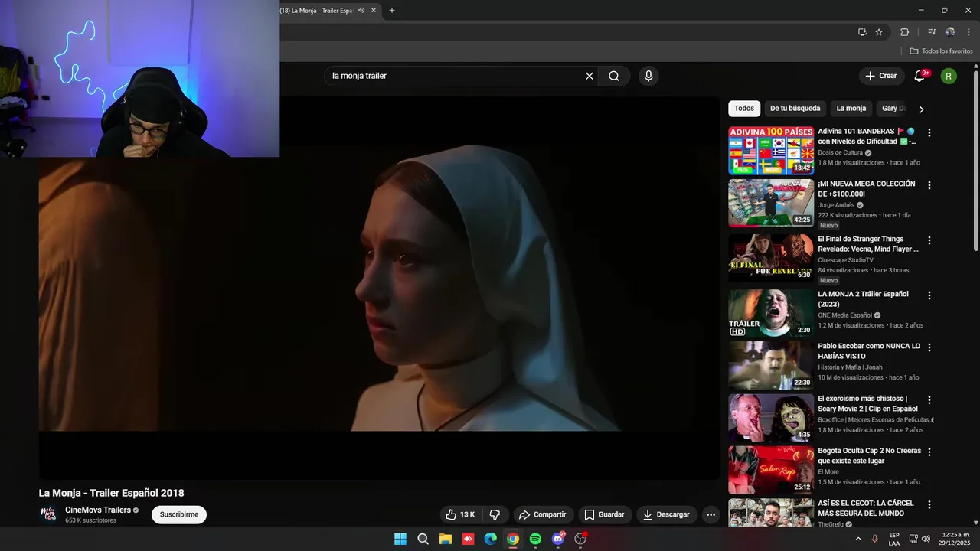The height and width of the screenshot is (551, 980).
Task: Open the account avatar menu labeled R
Action: (949, 76)
